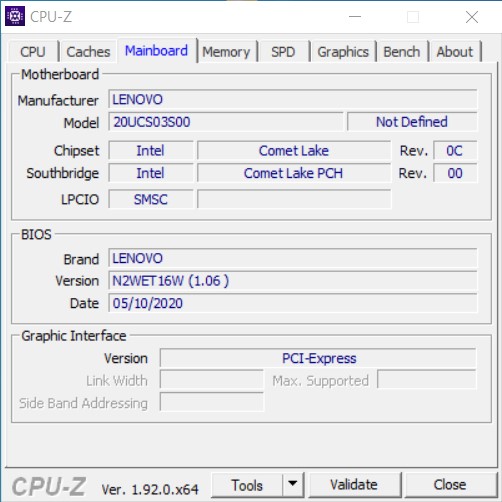Select the BIOS Date field

(x=293, y=303)
